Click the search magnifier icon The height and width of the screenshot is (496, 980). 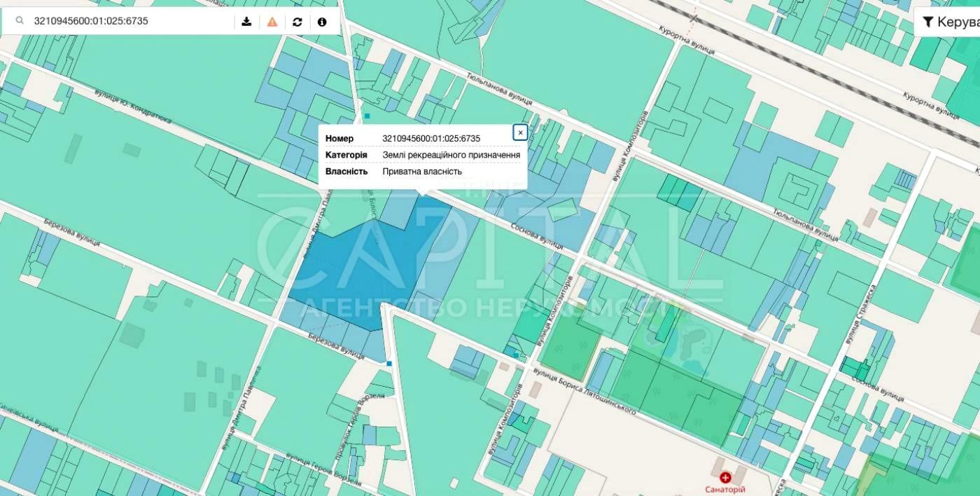tap(19, 22)
